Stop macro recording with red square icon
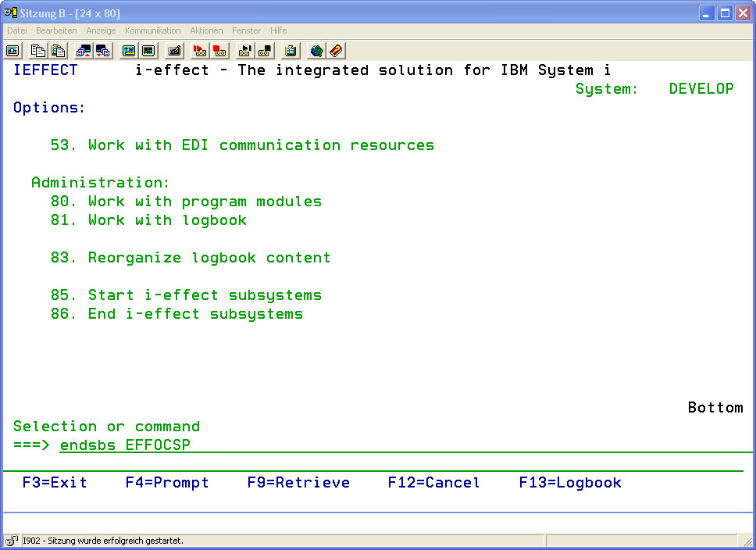Viewport: 756px width, 550px height. pyautogui.click(x=219, y=51)
